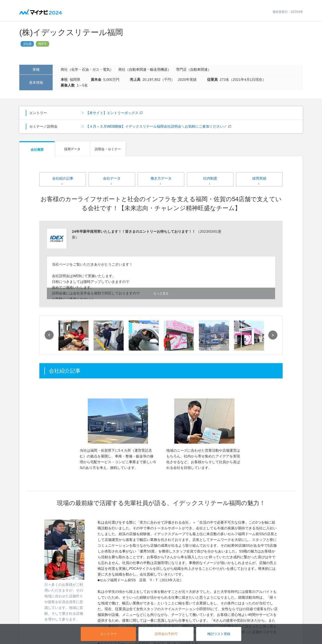Select the 会社概要 tab
The height and width of the screenshot is (644, 322).
[37, 149]
